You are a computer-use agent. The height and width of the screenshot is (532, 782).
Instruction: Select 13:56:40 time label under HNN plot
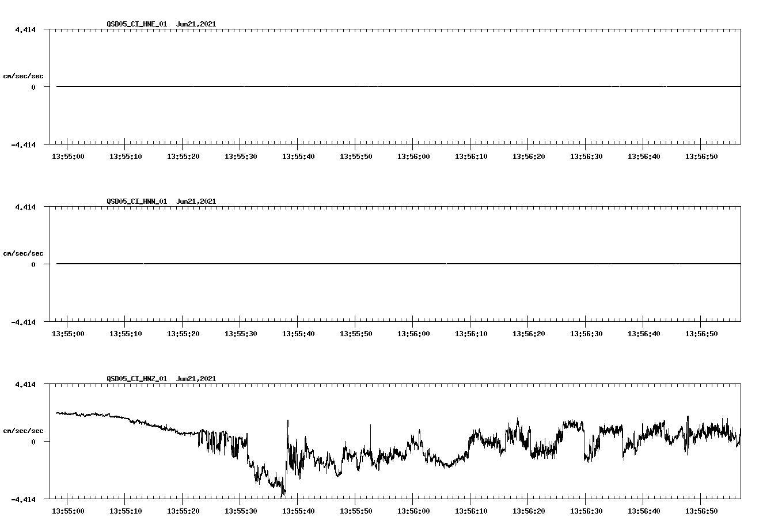pyautogui.click(x=644, y=334)
